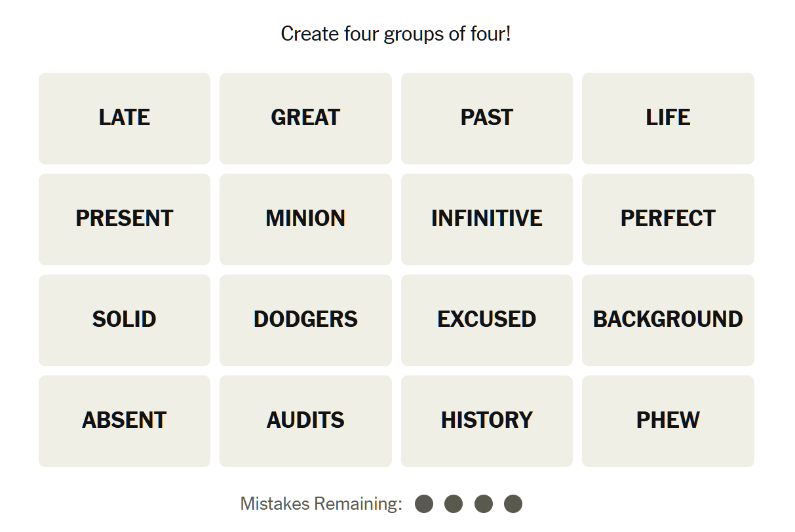The width and height of the screenshot is (795, 532).
Task: Click the PAST word card
Action: [x=486, y=118]
